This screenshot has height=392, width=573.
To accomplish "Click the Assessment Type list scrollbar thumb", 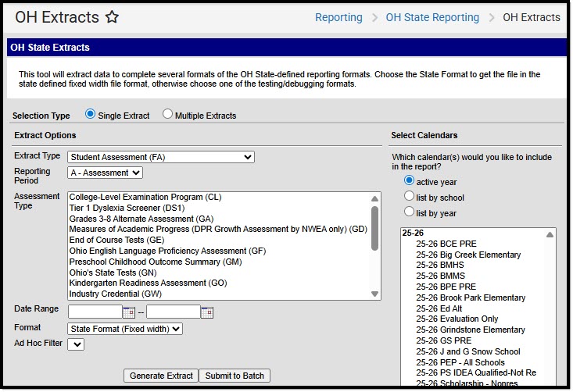I will point(374,229).
